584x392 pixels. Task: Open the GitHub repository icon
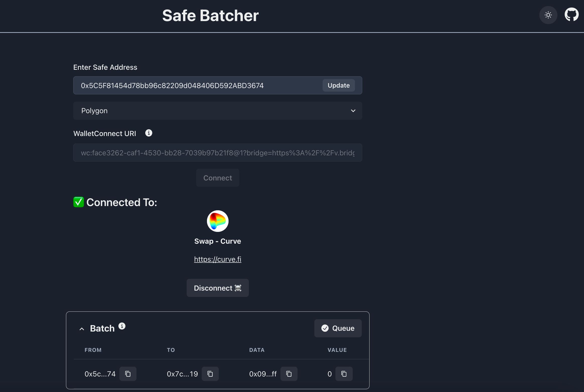tap(571, 15)
